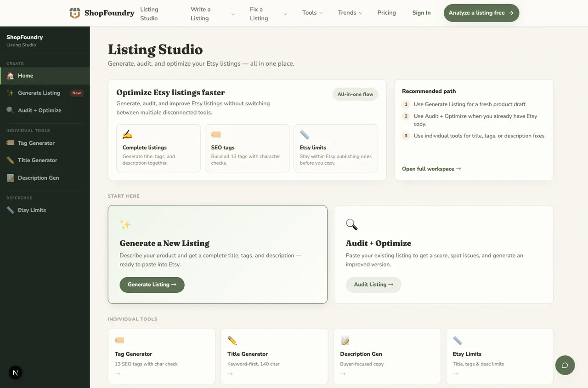Screen dimensions: 588x388
Task: Click the ruler icon in the Etsy limits feature box
Action: tap(305, 135)
